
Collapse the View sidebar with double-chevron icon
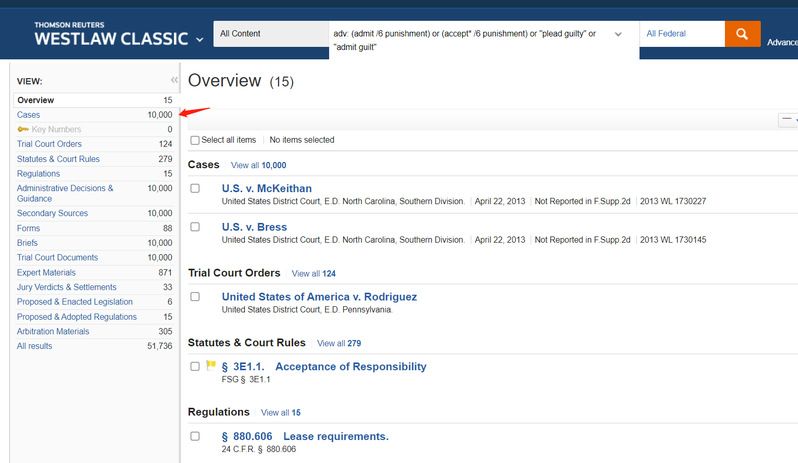coord(174,80)
